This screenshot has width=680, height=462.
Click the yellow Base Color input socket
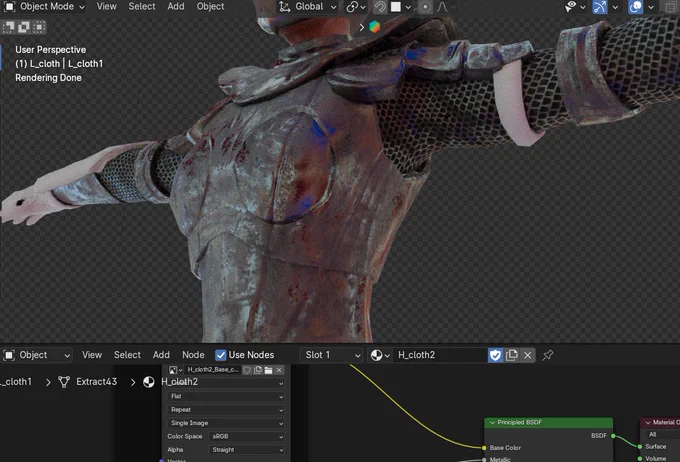click(484, 448)
